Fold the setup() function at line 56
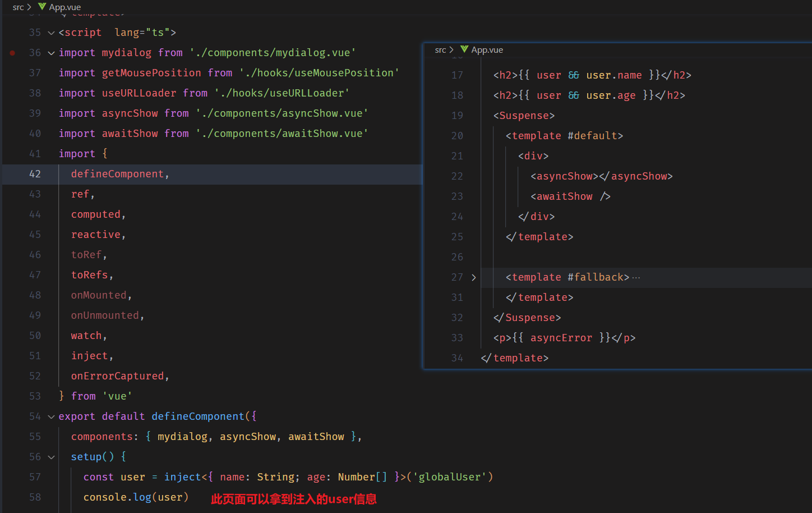Viewport: 812px width, 513px height. pos(51,457)
